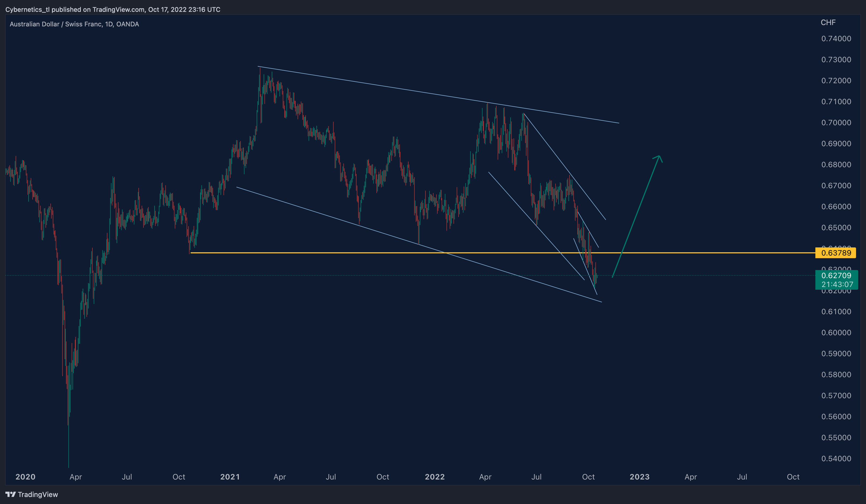Click the 0.73000 price axis label
The width and height of the screenshot is (866, 504).
(836, 59)
